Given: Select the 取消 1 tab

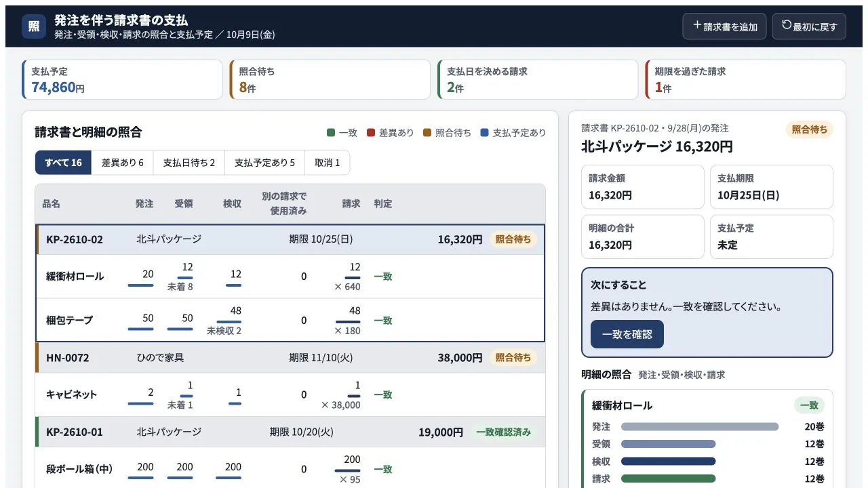Looking at the screenshot, I should tap(328, 163).
